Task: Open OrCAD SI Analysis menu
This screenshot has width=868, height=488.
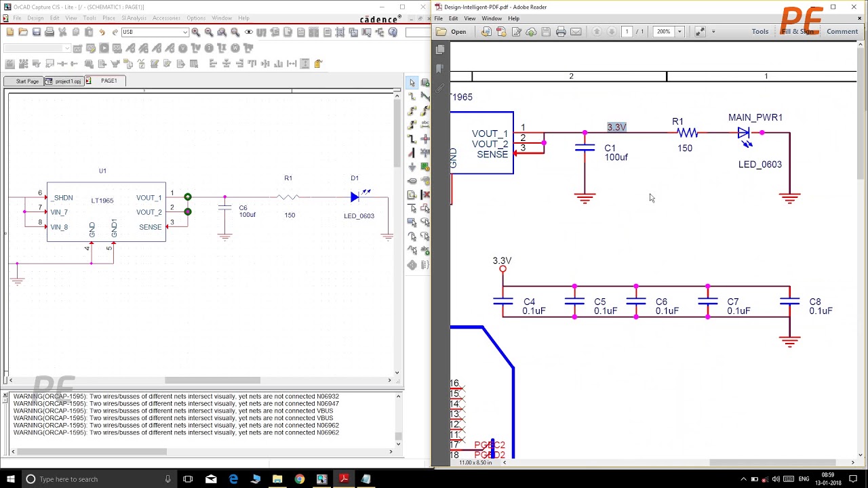Action: pyautogui.click(x=134, y=18)
